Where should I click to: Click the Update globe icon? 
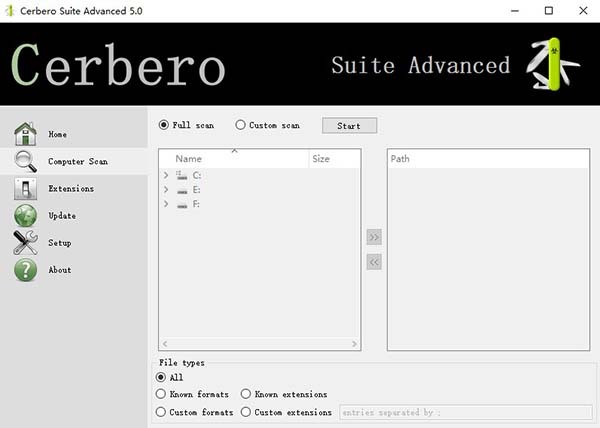pyautogui.click(x=25, y=216)
